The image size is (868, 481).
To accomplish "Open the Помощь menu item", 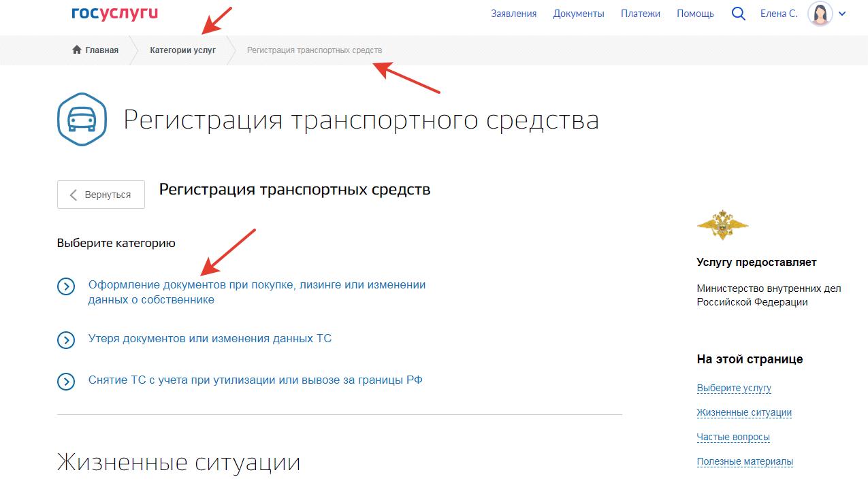I will coord(695,14).
